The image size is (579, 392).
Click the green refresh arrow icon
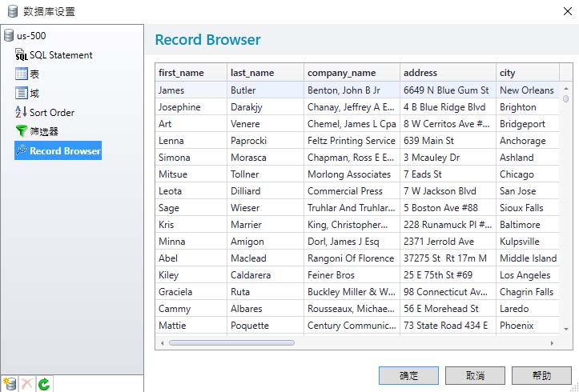click(x=44, y=384)
